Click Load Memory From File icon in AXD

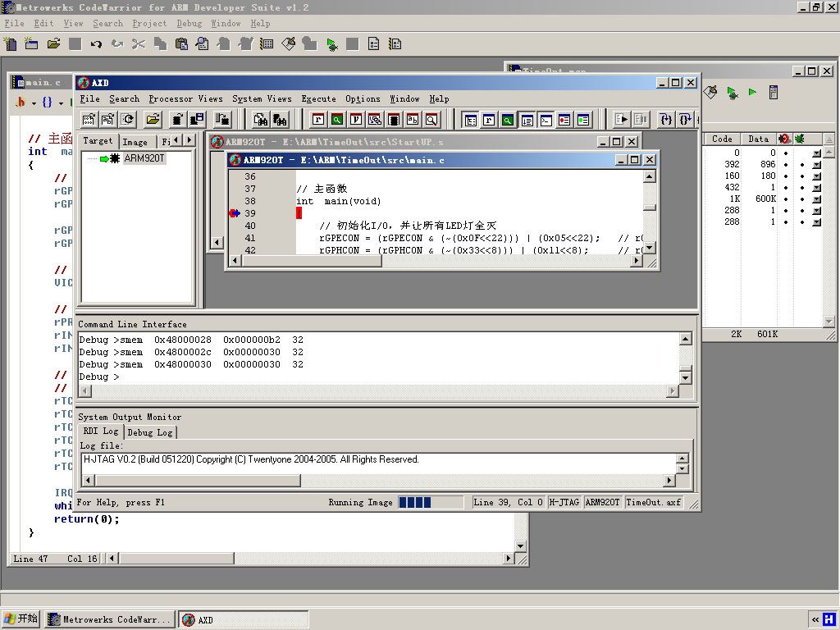[x=177, y=119]
